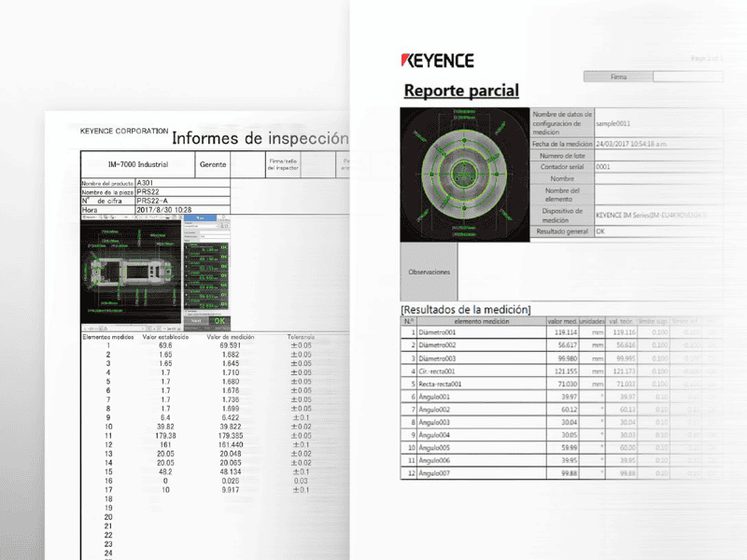Click the measurement value 48.134
The image size is (747, 560).
coord(230,472)
